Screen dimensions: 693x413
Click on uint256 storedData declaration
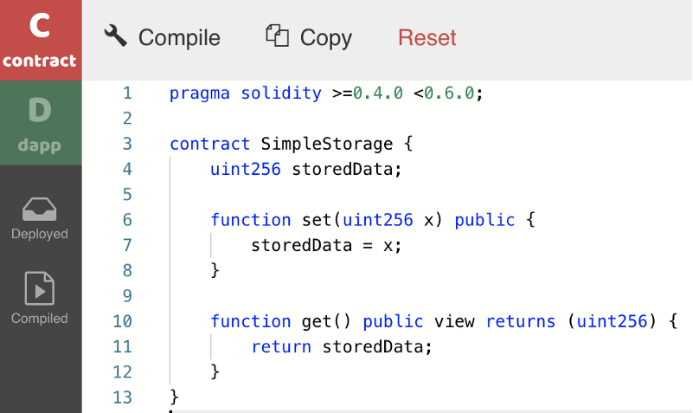(x=306, y=169)
